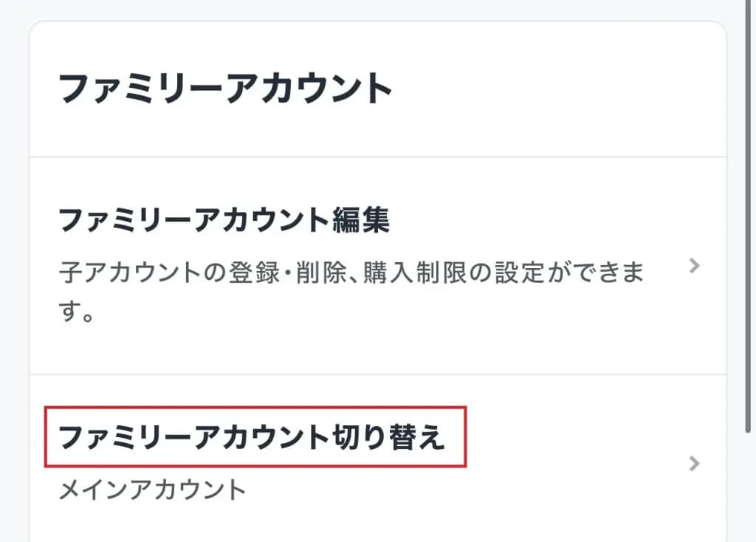This screenshot has width=756, height=542.
Task: Click the chevron beside ファミリーアカウント編集
Action: (x=693, y=267)
